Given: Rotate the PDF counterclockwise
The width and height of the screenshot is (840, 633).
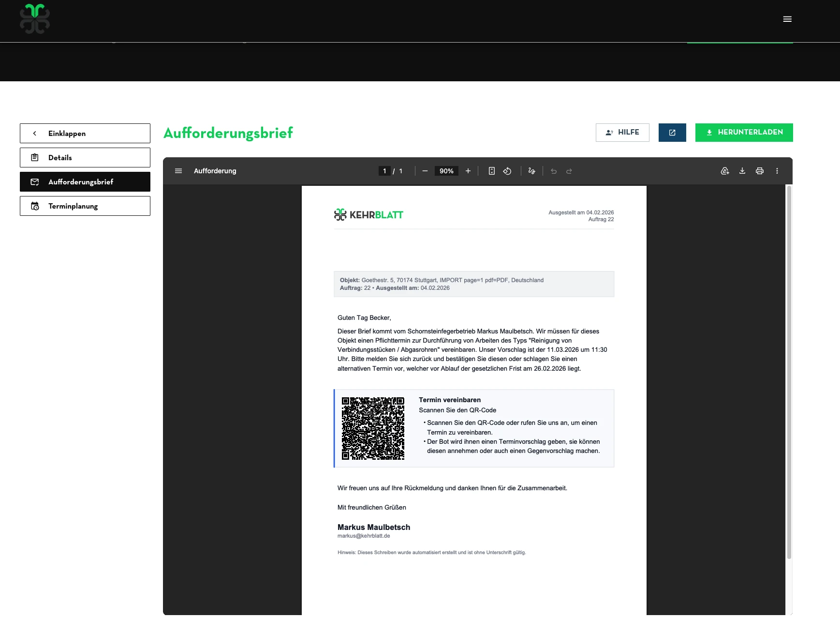Looking at the screenshot, I should pos(507,171).
